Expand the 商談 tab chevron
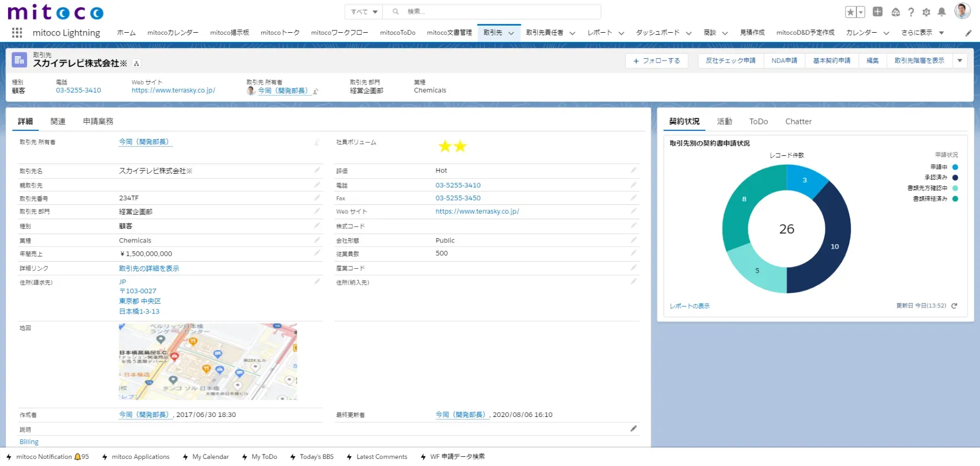980x466 pixels. click(725, 33)
